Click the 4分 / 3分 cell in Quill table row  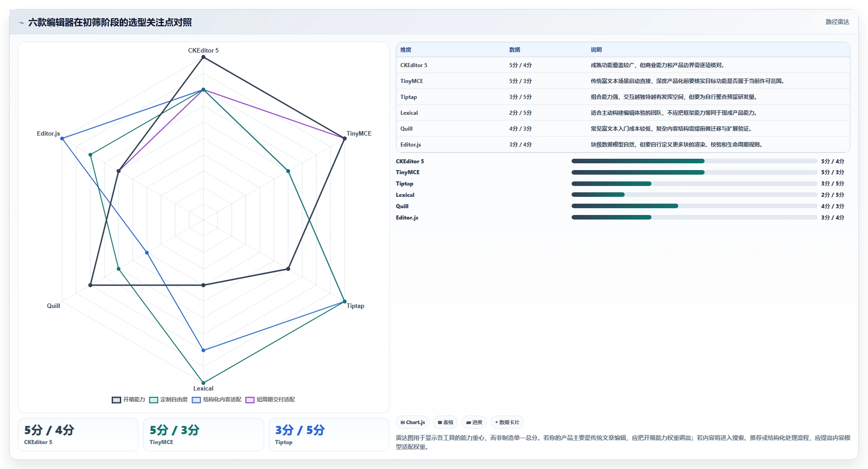coord(520,129)
